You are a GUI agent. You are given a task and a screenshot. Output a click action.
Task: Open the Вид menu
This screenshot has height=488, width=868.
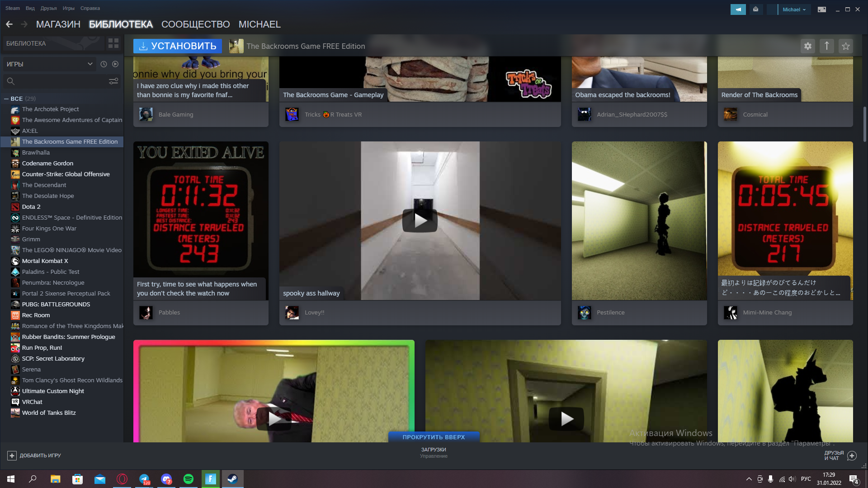coord(30,8)
